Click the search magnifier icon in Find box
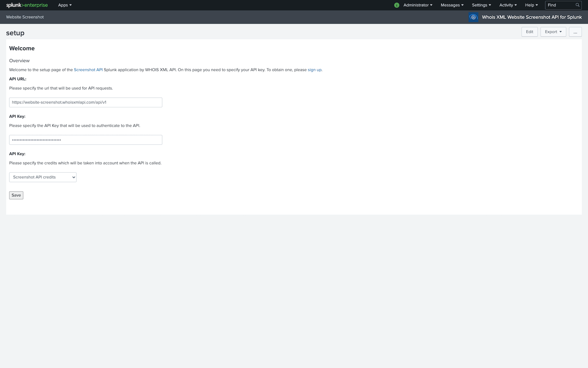The width and height of the screenshot is (588, 368). pyautogui.click(x=577, y=5)
